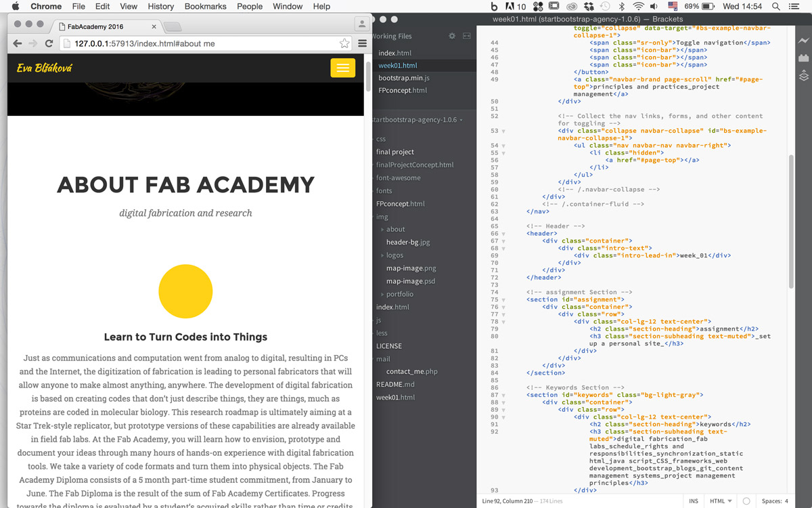The height and width of the screenshot is (508, 812).
Task: Select the font-awesome folder
Action: pos(399,177)
